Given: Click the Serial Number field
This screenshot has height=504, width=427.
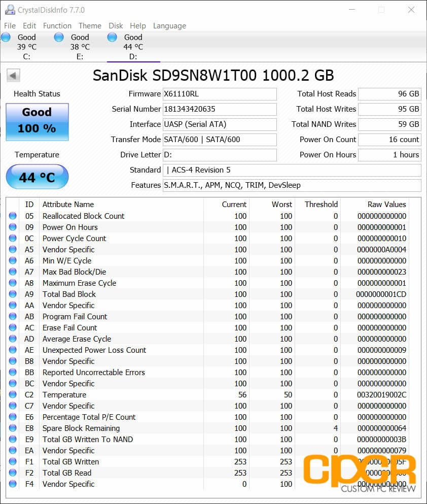Looking at the screenshot, I should tap(220, 109).
